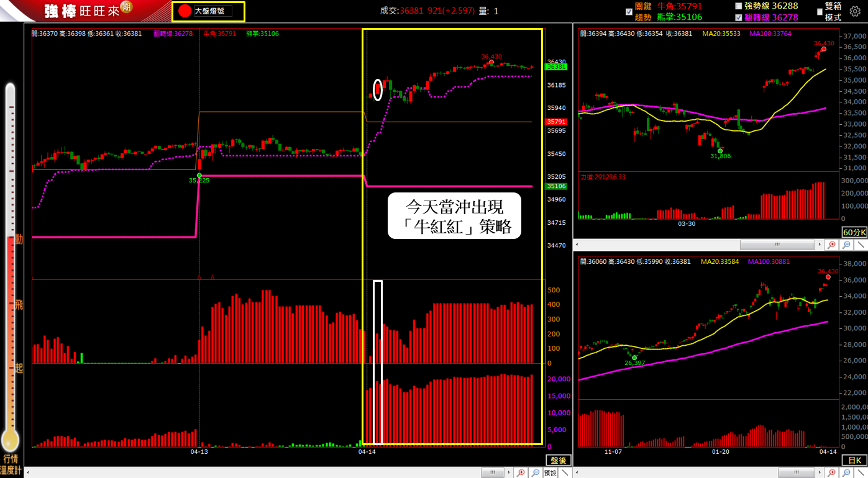Zoom in on the main intraday chart
Image resolution: width=868 pixels, height=478 pixels.
[x=521, y=472]
